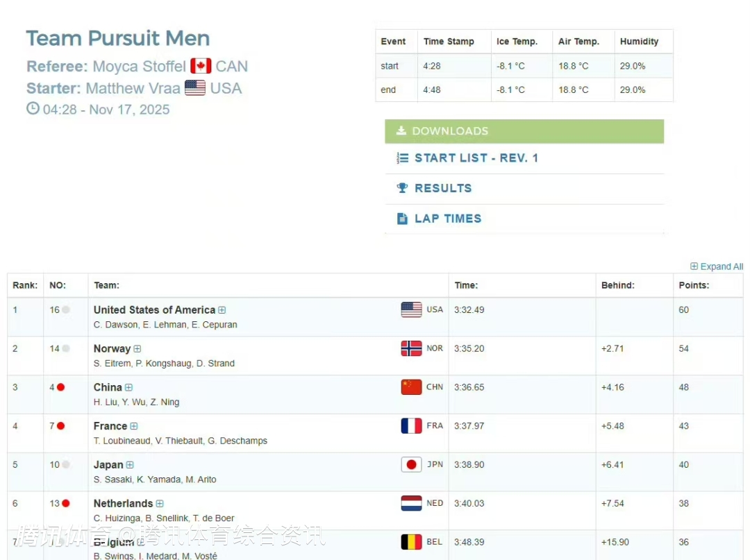This screenshot has width=750, height=560.
Task: Click the Canada flag next to referee
Action: (201, 66)
